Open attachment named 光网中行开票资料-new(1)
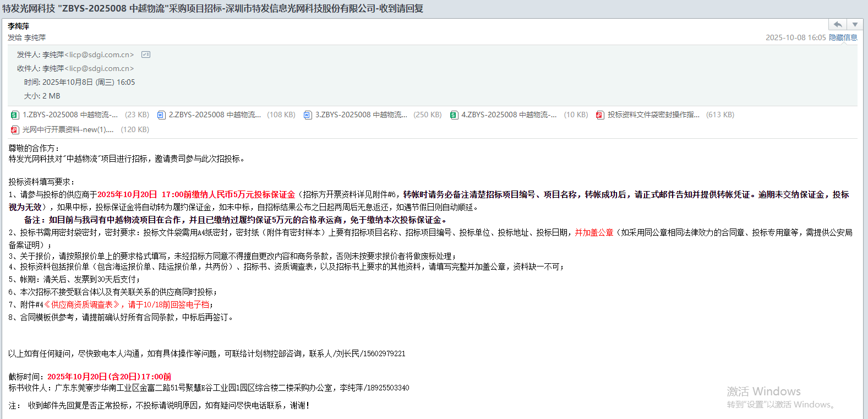 [x=68, y=130]
